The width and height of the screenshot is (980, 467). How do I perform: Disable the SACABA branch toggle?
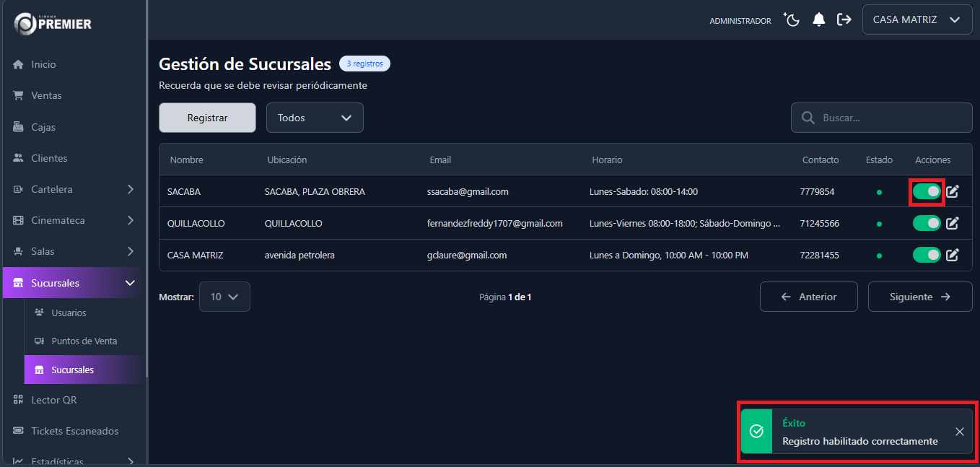927,192
